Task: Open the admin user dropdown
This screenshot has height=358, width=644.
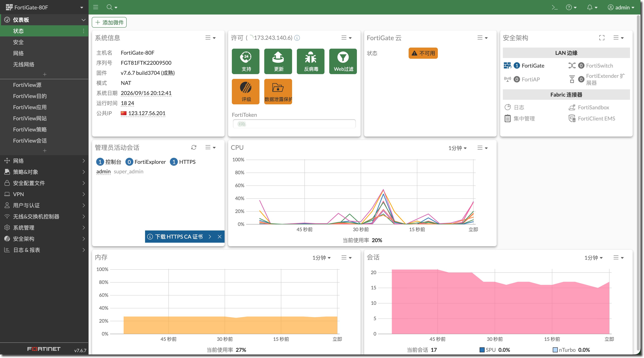Action: [621, 7]
